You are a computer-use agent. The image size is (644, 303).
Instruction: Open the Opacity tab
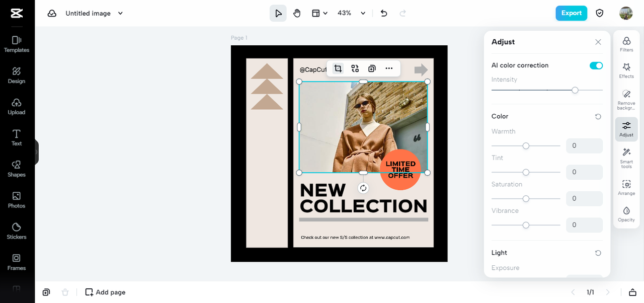coord(626,214)
